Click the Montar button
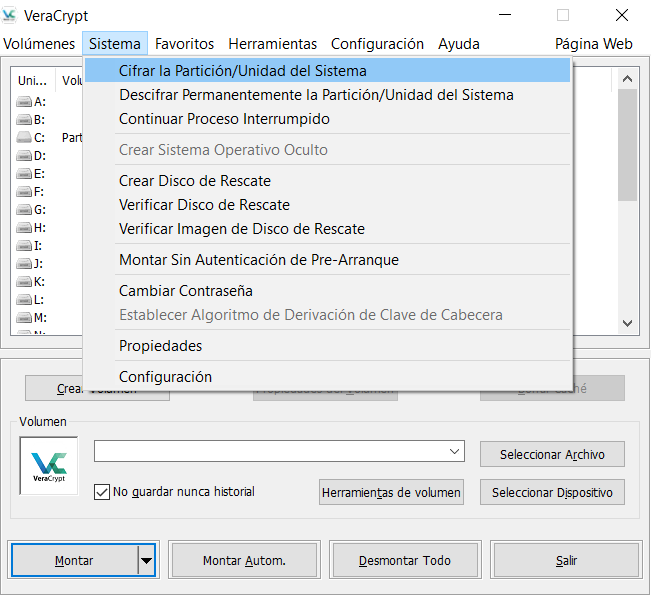Viewport: 651px width, 596px height. pyautogui.click(x=74, y=560)
